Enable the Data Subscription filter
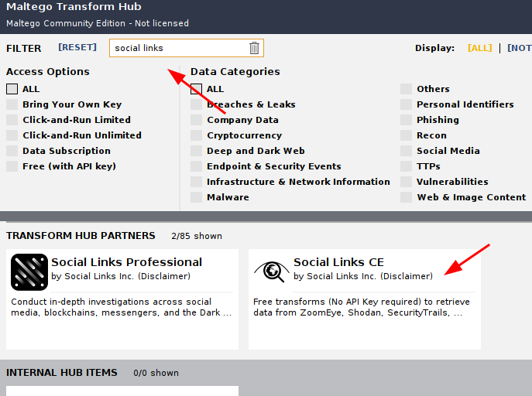 coord(12,151)
